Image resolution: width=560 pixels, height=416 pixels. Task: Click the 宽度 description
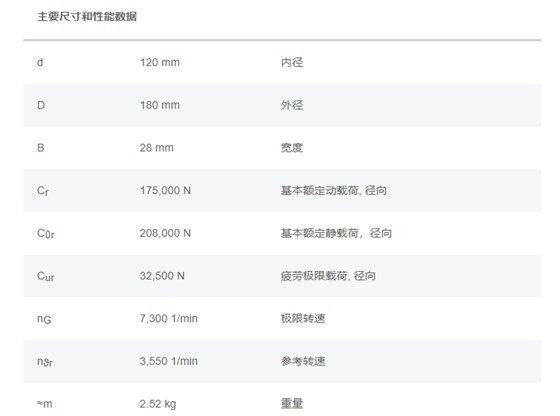click(292, 148)
